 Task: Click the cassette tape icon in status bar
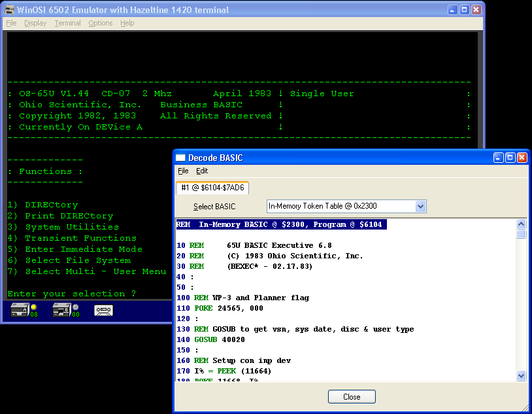pos(103,311)
